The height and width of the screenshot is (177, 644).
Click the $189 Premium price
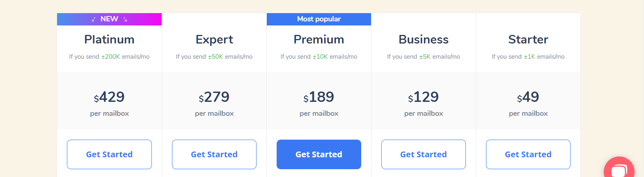coord(319,97)
